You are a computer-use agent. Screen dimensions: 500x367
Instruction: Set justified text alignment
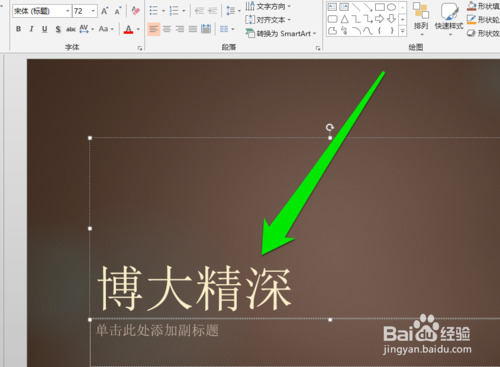tap(193, 29)
